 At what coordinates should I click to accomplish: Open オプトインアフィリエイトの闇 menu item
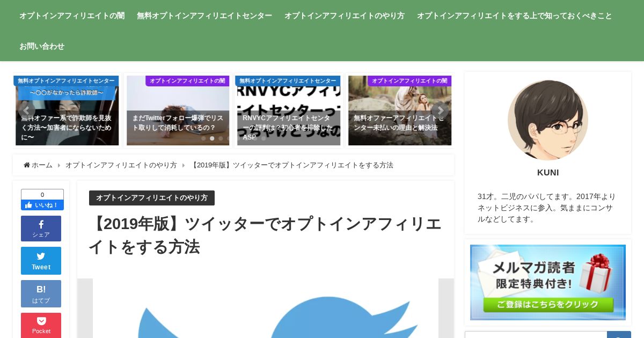pyautogui.click(x=72, y=16)
